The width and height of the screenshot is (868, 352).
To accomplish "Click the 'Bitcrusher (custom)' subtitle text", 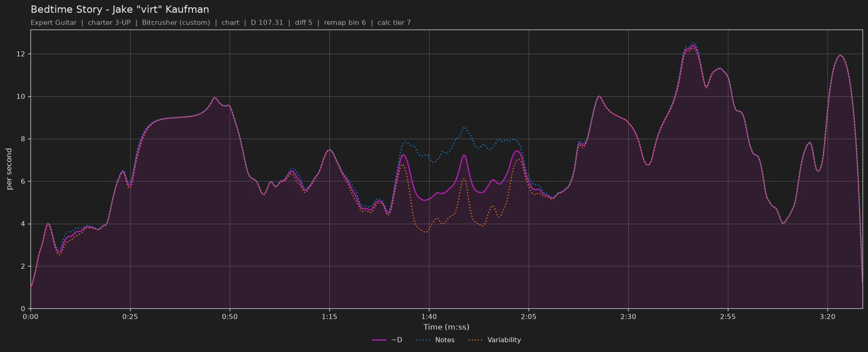I will coord(176,22).
